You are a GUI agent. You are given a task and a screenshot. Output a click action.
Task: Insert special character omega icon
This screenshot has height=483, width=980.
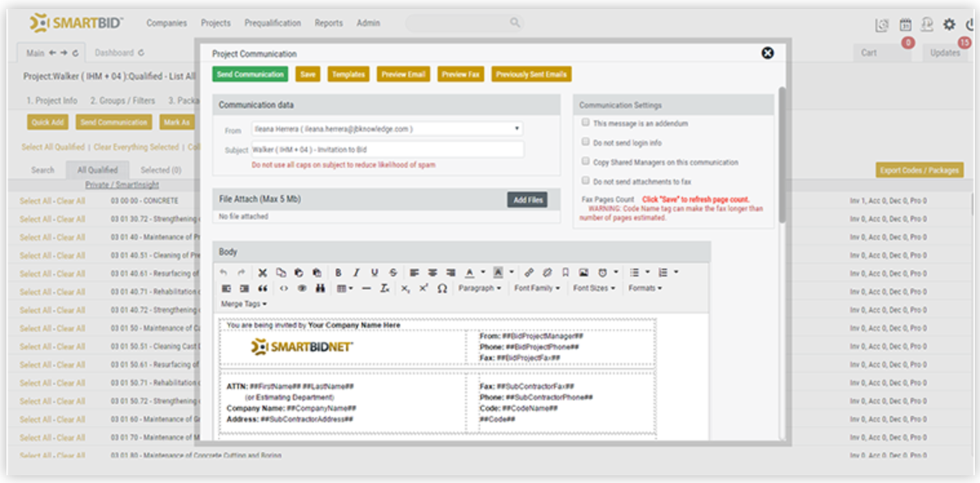coord(442,288)
